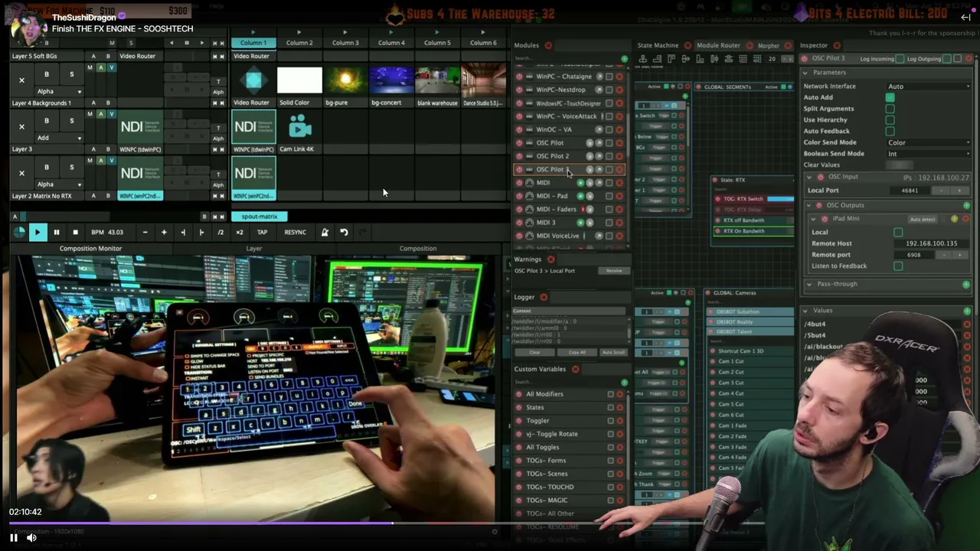Toggle the Resolume metronome icon
Image resolution: width=980 pixels, height=551 pixels.
[x=325, y=232]
